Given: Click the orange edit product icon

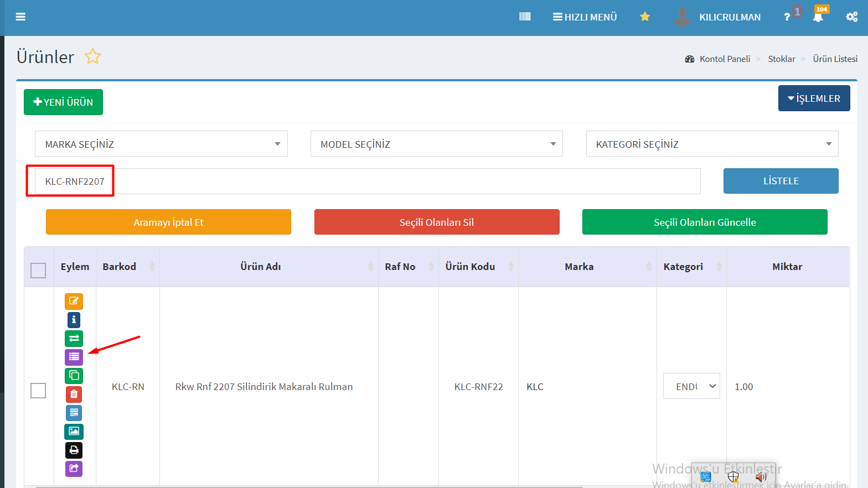Looking at the screenshot, I should pyautogui.click(x=74, y=302).
